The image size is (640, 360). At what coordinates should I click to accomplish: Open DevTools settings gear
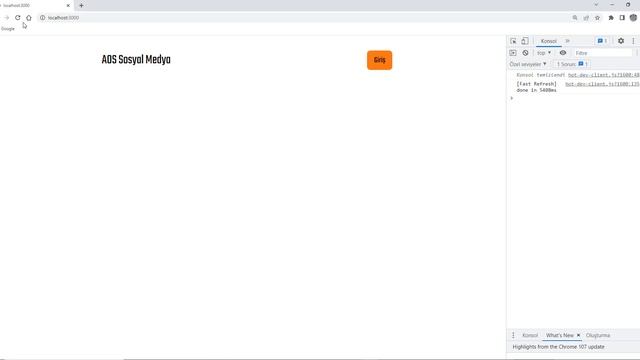click(x=621, y=41)
